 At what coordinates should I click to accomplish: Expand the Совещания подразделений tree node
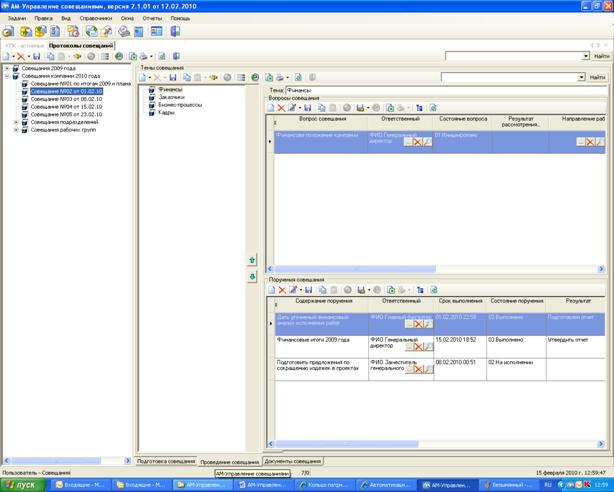(x=15, y=121)
